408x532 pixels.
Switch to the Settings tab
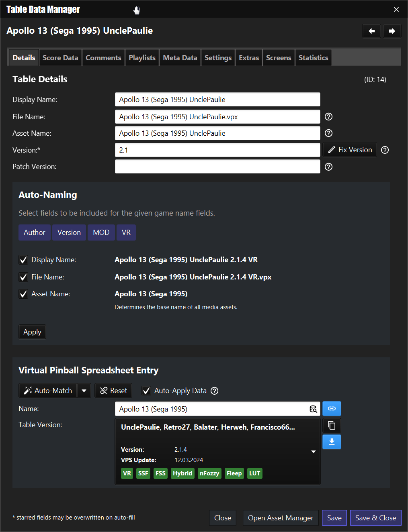pyautogui.click(x=218, y=58)
